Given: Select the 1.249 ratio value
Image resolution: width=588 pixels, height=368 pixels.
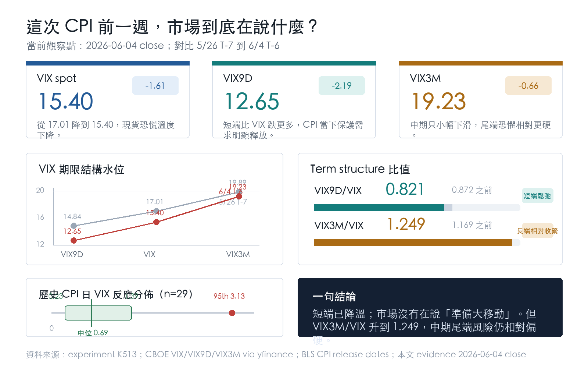Looking at the screenshot, I should click(406, 224).
